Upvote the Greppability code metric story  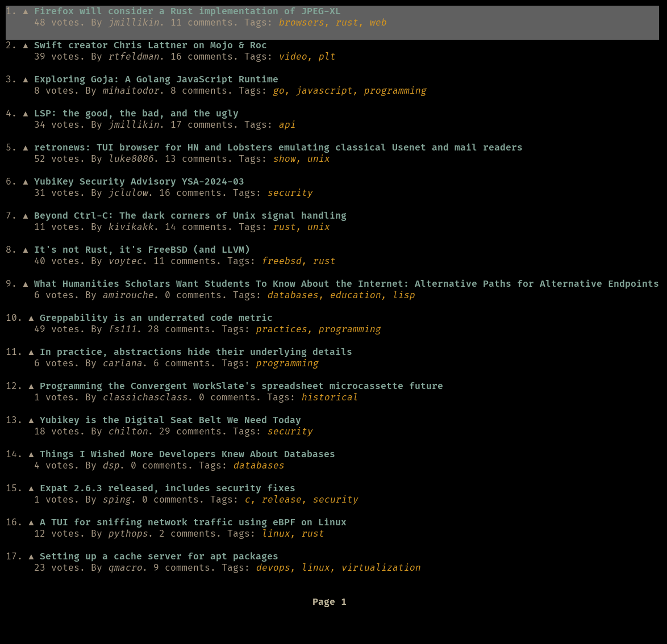tap(31, 318)
